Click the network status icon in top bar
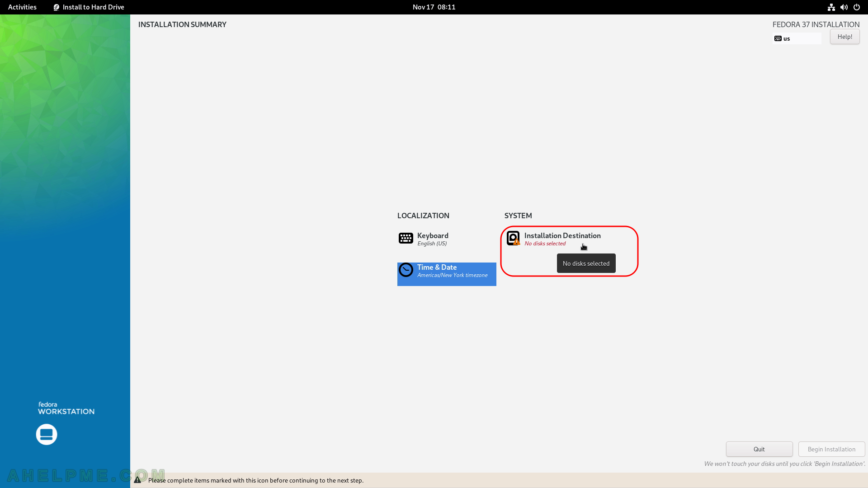The width and height of the screenshot is (868, 488). tap(831, 7)
